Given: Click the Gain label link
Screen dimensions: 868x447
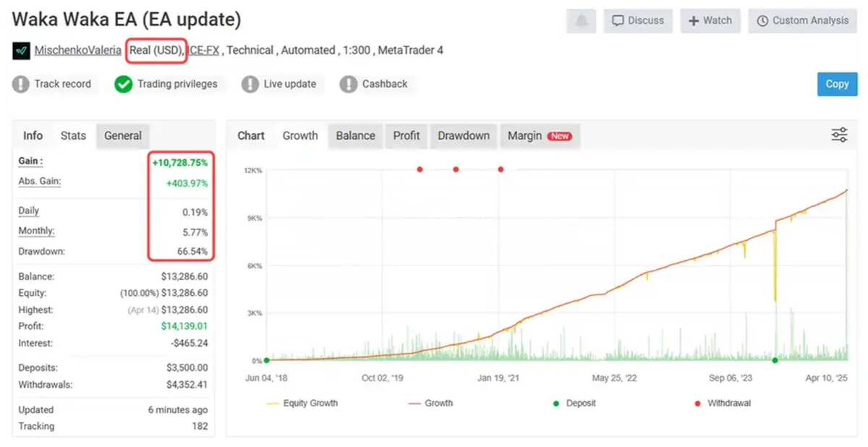Looking at the screenshot, I should coord(30,161).
